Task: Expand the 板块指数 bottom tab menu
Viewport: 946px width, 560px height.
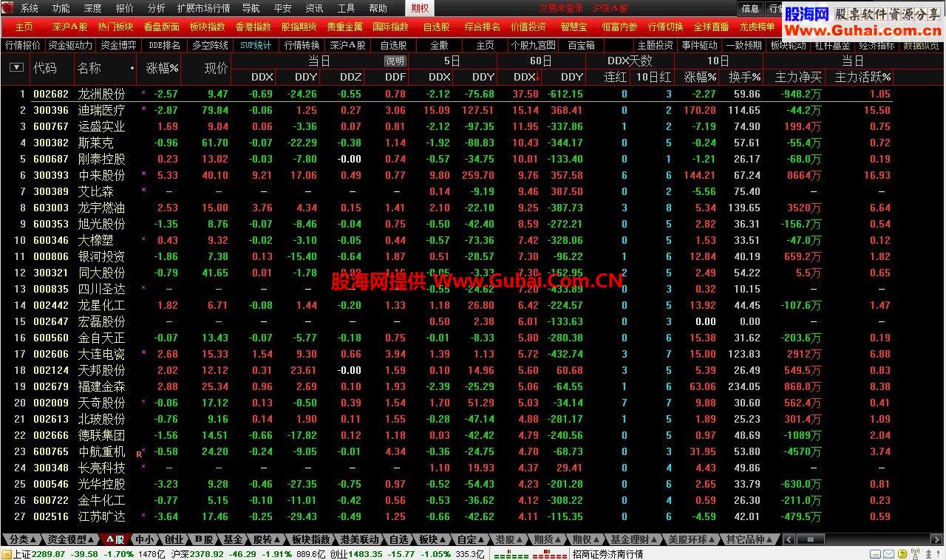Action: 311,539
